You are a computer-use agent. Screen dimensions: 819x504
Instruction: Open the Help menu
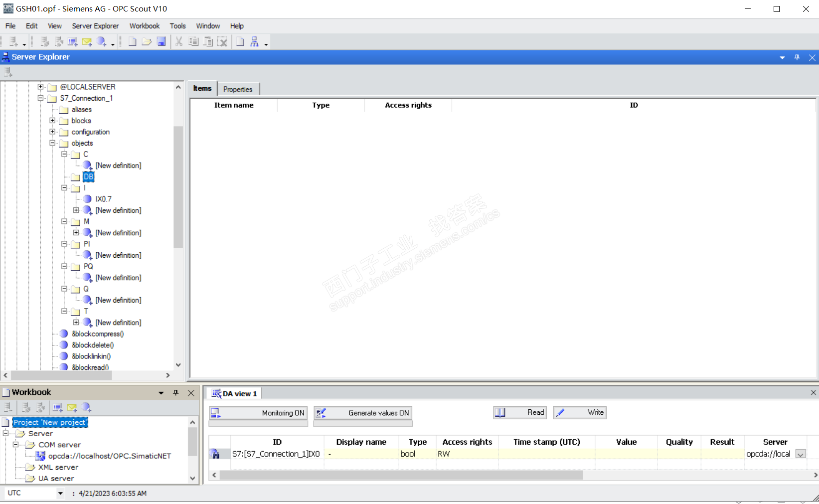click(237, 26)
